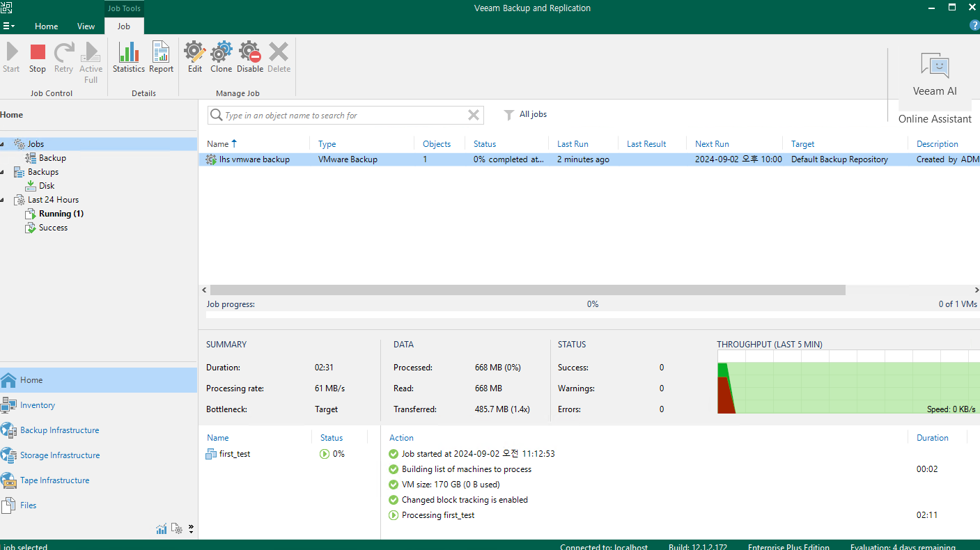980x550 pixels.
Task: Select Backup under Jobs
Action: pyautogui.click(x=52, y=158)
